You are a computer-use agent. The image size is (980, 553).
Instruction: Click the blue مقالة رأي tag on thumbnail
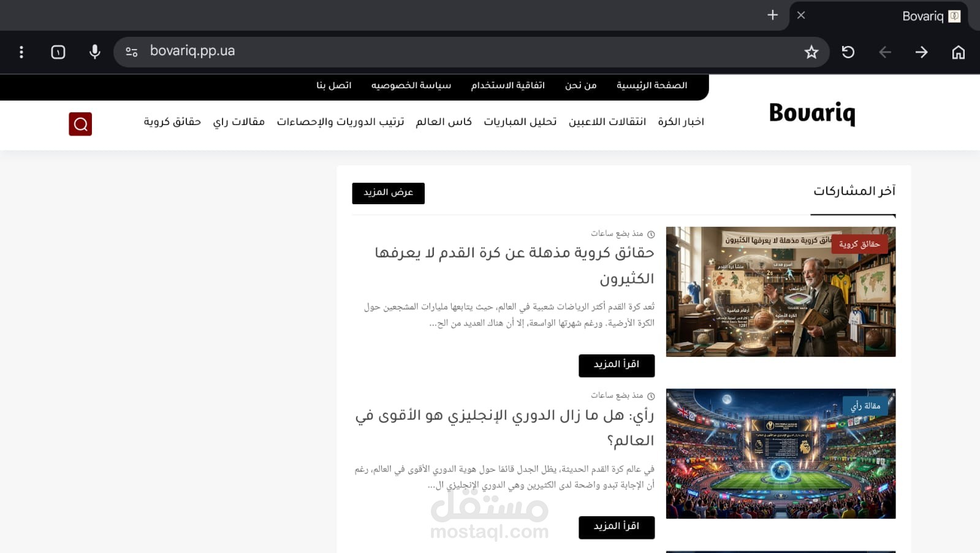[865, 406]
